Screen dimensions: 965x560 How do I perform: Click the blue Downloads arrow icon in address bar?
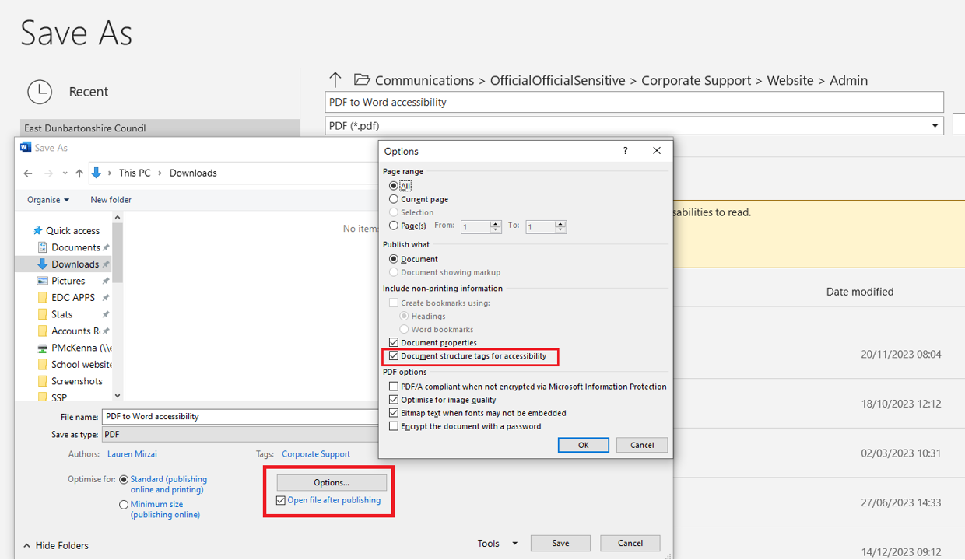(x=96, y=173)
